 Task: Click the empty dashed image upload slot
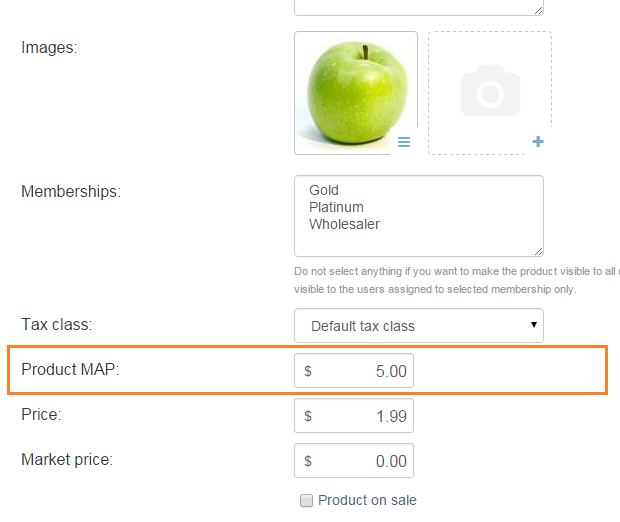coord(490,93)
